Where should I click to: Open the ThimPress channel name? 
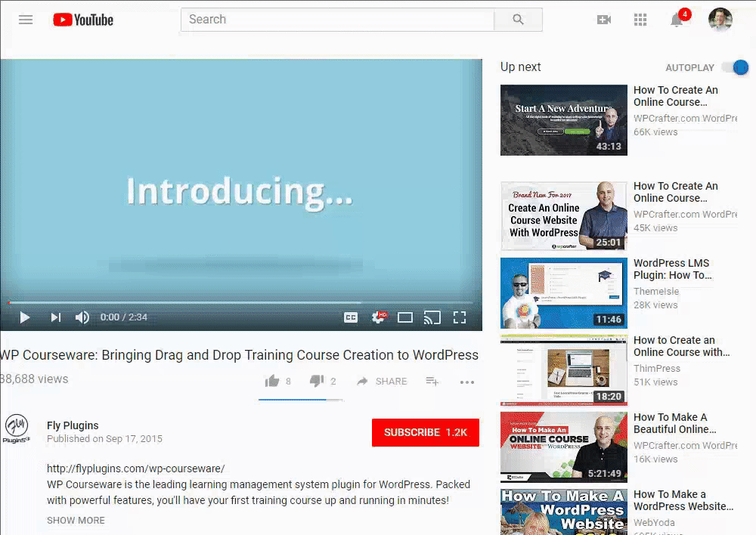(x=657, y=368)
